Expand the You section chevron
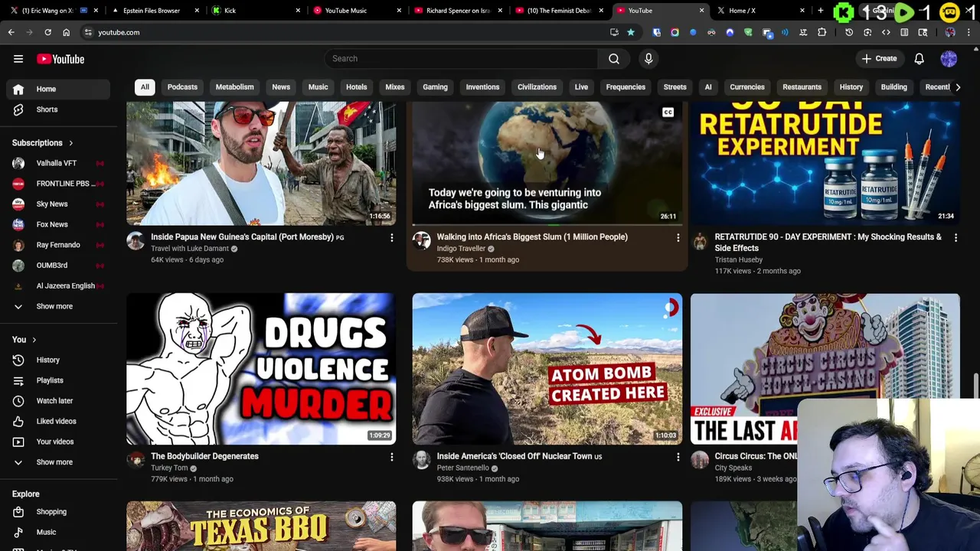Image resolution: width=980 pixels, height=551 pixels. point(34,340)
